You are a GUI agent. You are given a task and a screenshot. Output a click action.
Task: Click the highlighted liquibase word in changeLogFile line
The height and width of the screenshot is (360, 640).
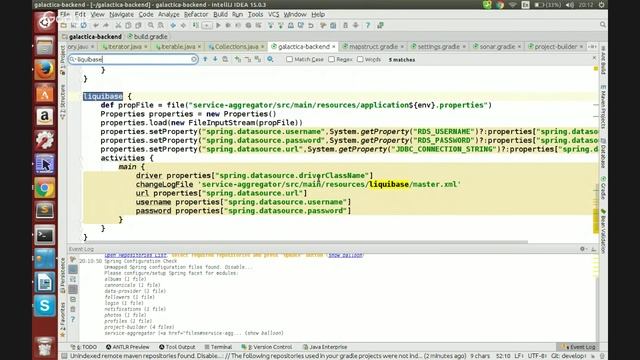coord(389,184)
